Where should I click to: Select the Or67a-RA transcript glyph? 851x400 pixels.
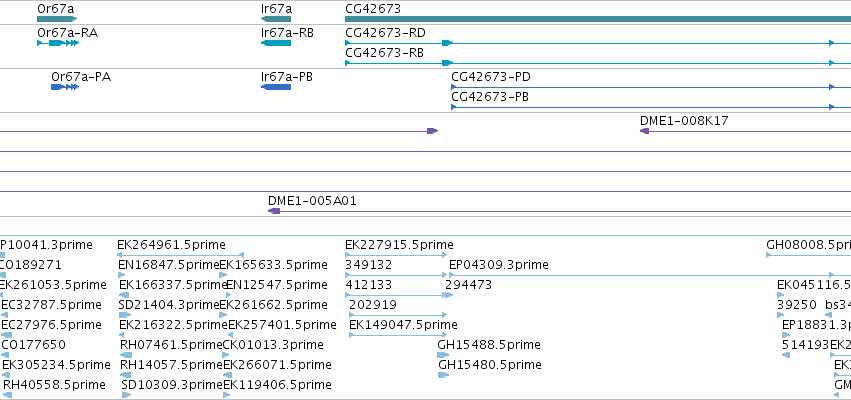[58, 43]
